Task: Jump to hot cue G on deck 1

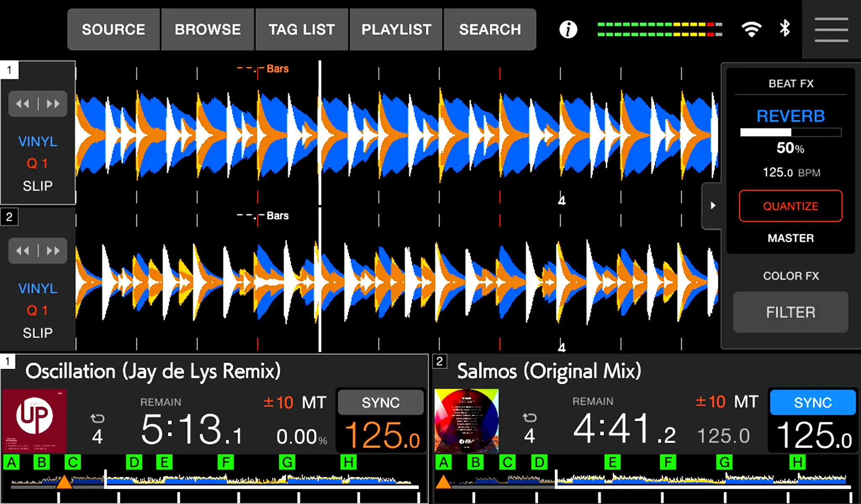Action: coord(287,462)
